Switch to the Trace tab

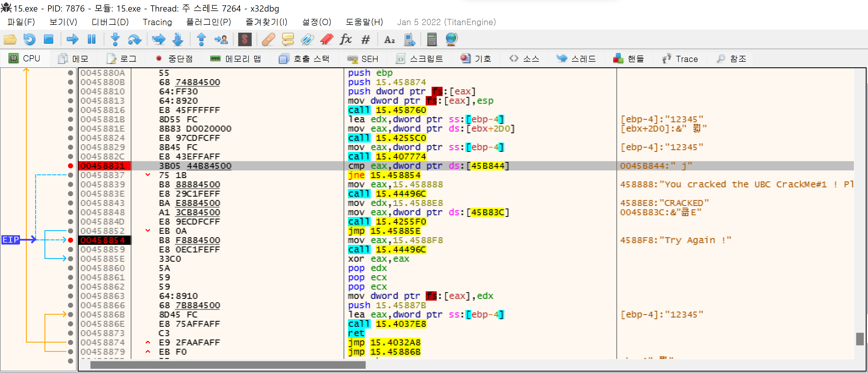click(680, 59)
